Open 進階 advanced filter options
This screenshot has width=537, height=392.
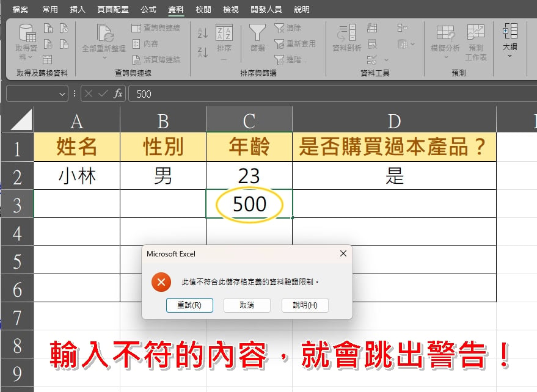[290, 60]
